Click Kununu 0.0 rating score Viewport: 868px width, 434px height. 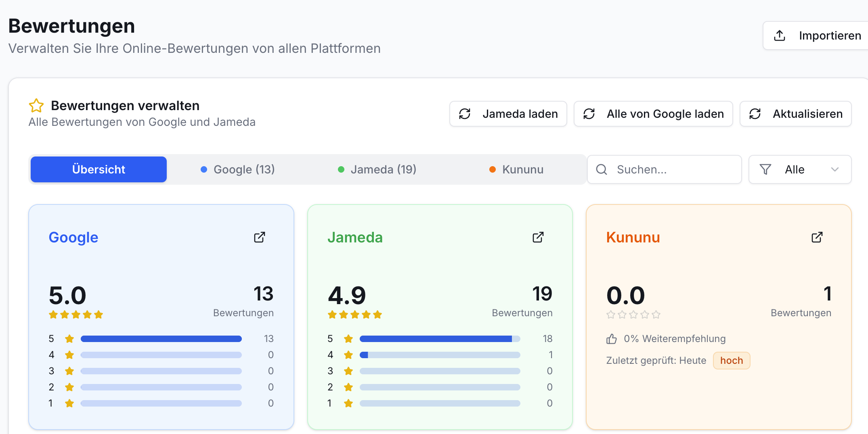point(626,296)
